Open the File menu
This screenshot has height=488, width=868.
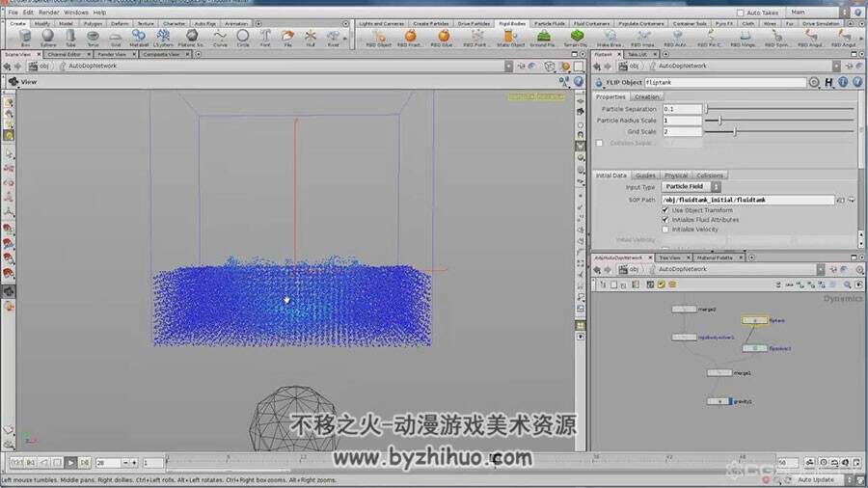pos(13,13)
